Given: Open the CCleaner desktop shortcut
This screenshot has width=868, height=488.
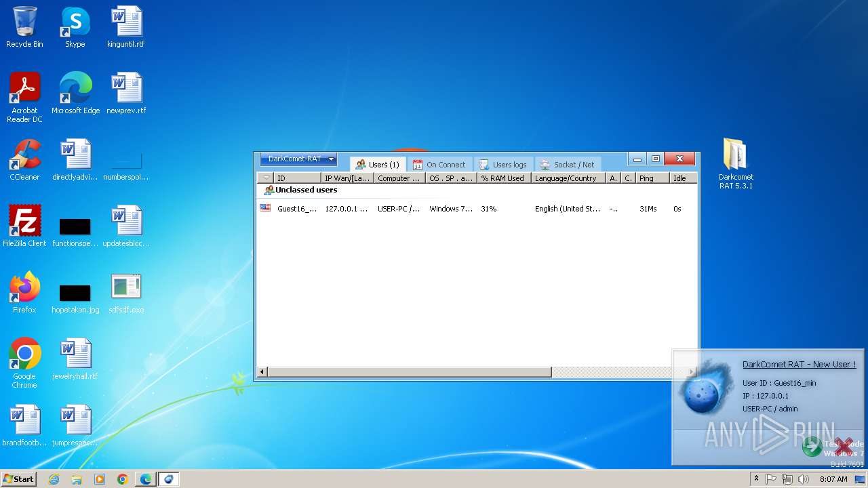Looking at the screenshot, I should (x=24, y=160).
